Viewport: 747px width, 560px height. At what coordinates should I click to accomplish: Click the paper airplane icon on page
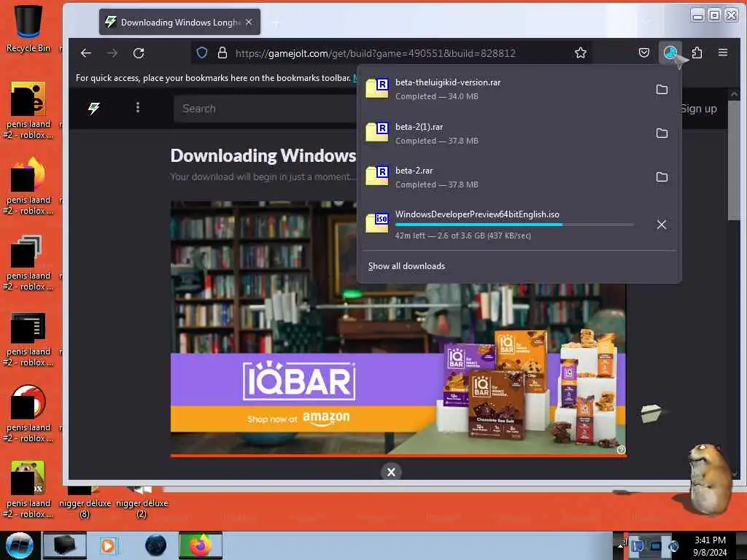tap(651, 413)
